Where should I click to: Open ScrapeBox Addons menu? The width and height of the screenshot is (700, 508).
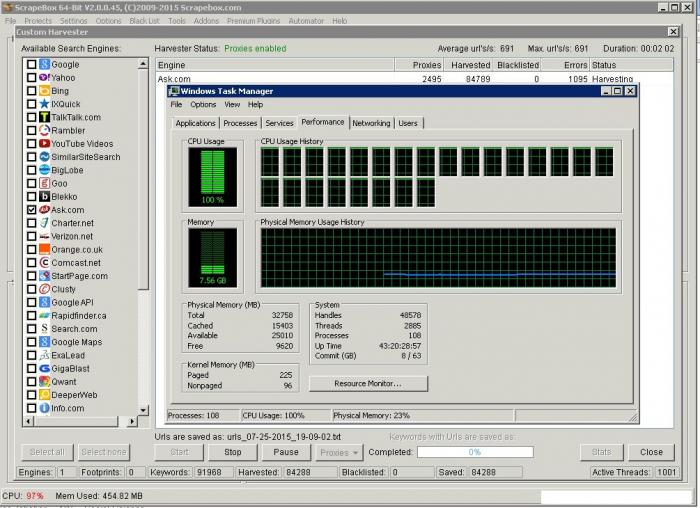coord(206,21)
